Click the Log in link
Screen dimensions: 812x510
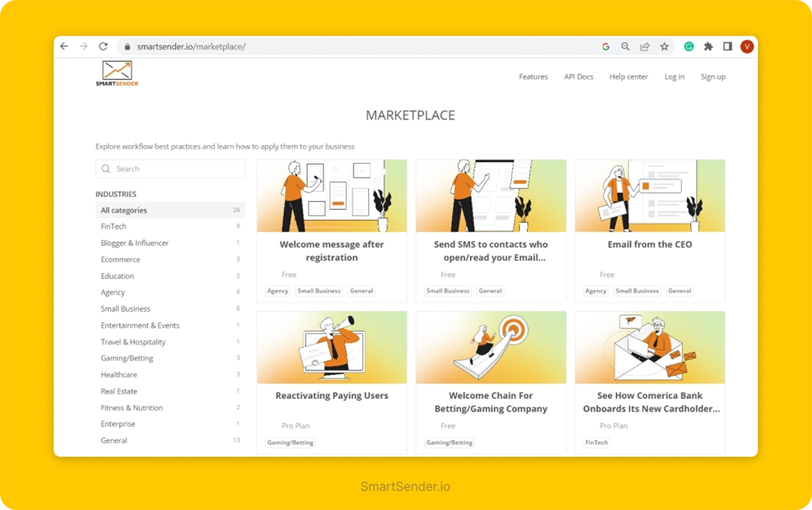tap(674, 77)
